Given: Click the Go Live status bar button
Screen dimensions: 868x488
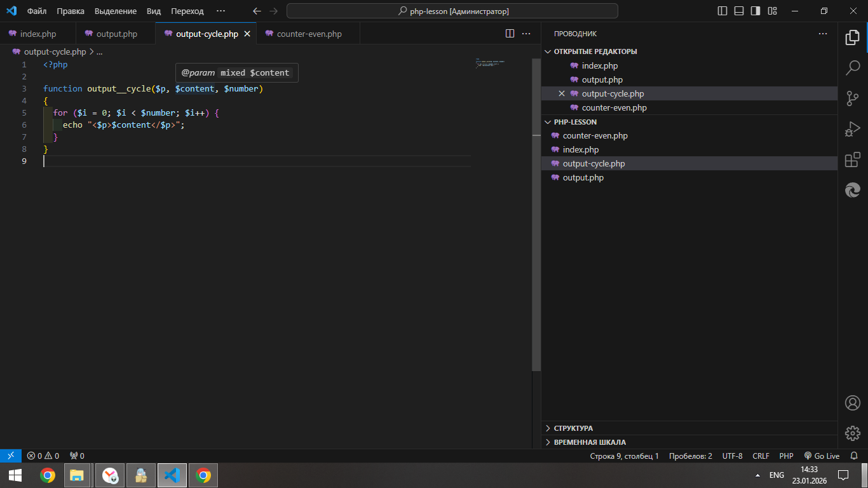Looking at the screenshot, I should coord(822,456).
